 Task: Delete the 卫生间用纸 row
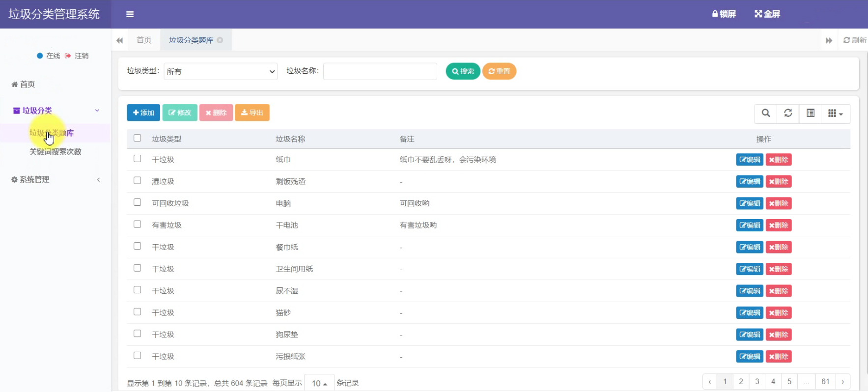[x=779, y=269]
